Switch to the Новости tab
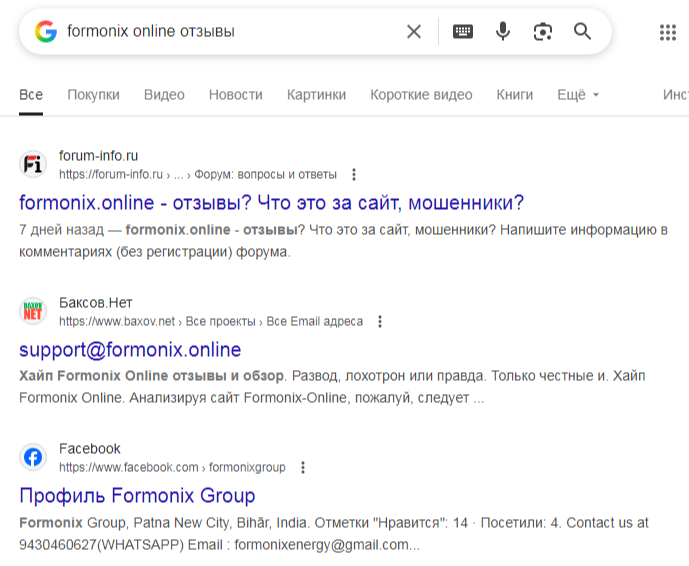This screenshot has height=566, width=689. (236, 95)
